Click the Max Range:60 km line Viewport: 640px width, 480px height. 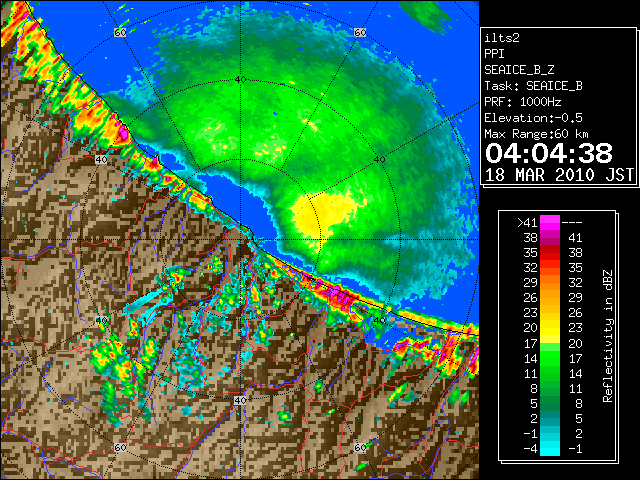(x=537, y=134)
